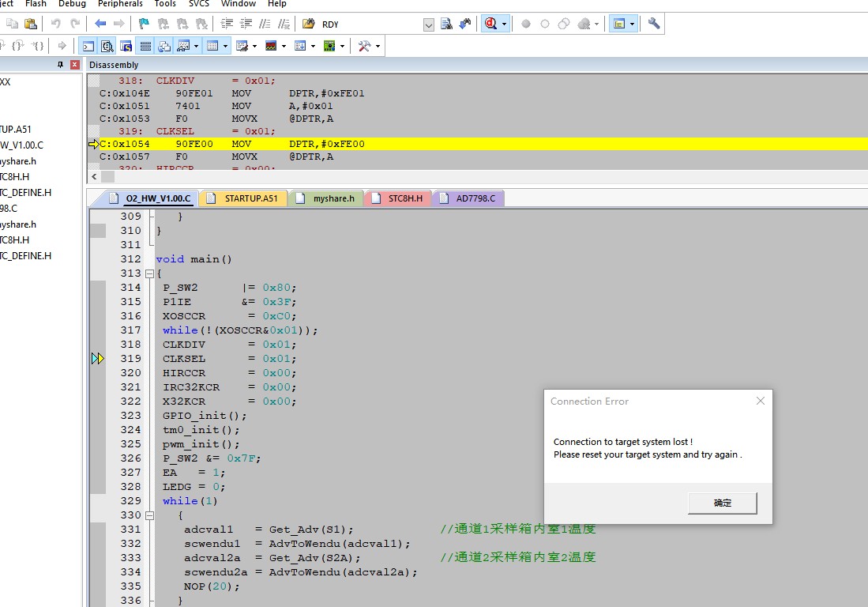
Task: Toggle the bookmark flag icon
Action: coord(144,23)
